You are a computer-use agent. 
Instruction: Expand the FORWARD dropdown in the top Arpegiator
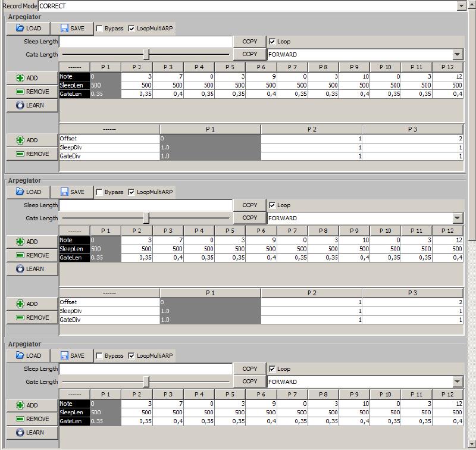pos(457,55)
